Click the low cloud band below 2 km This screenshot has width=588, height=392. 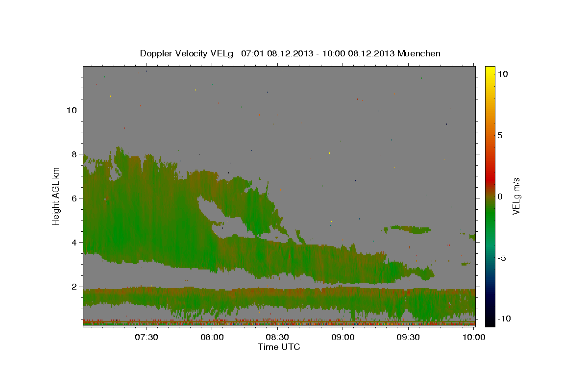[x=279, y=299]
